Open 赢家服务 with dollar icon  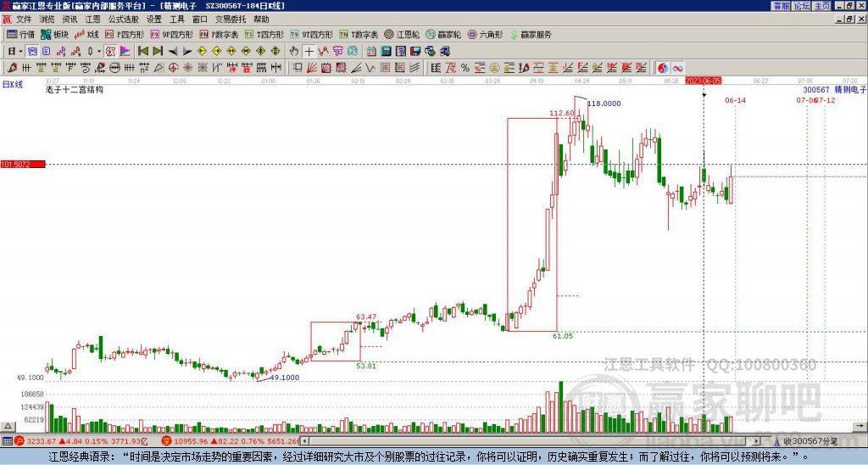(531, 34)
